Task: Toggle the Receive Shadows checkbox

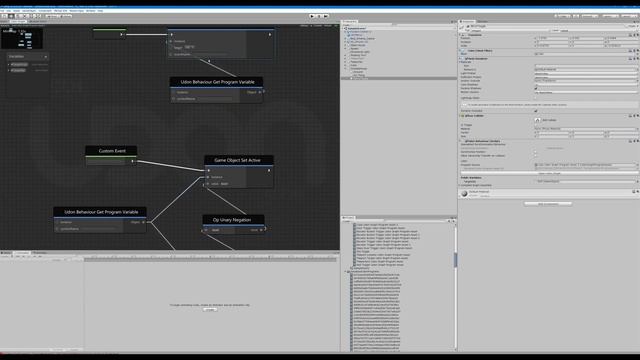Action: pyautogui.click(x=536, y=88)
